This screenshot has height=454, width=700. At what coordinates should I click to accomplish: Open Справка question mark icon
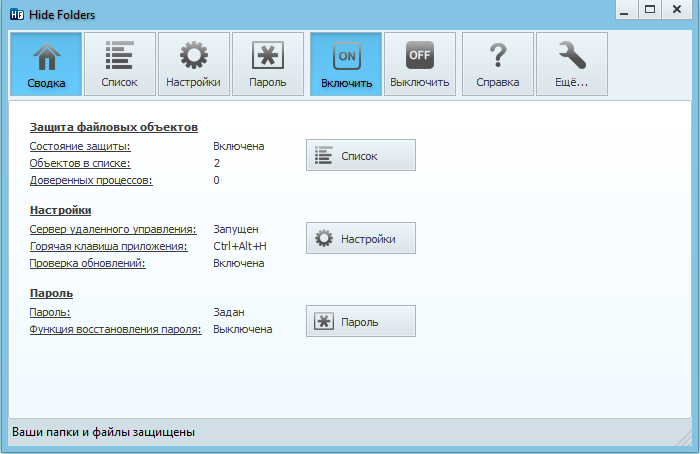coord(498,64)
